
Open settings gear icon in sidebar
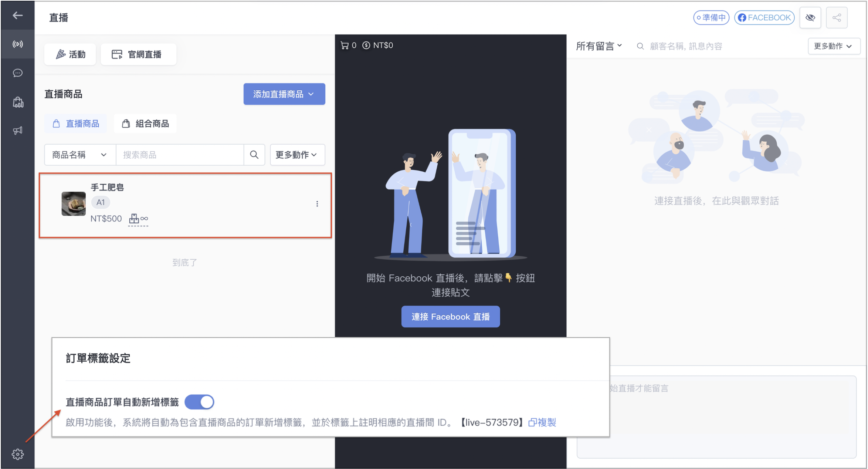pos(17,454)
